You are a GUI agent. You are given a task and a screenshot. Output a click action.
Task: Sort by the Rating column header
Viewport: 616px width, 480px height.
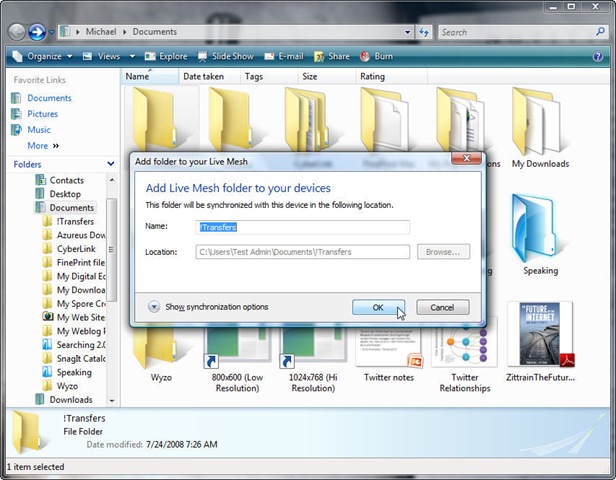tap(391, 77)
